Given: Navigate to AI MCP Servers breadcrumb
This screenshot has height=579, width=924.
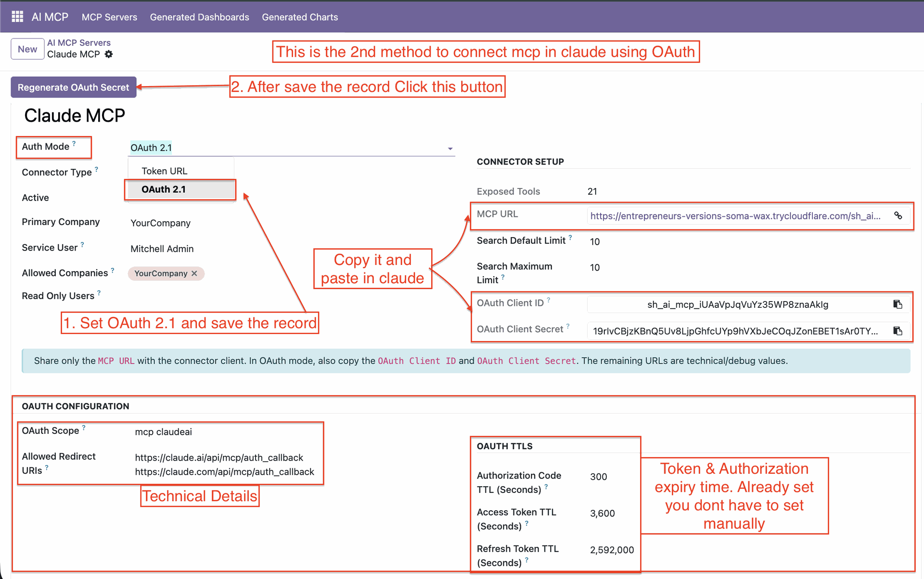Looking at the screenshot, I should tap(79, 42).
